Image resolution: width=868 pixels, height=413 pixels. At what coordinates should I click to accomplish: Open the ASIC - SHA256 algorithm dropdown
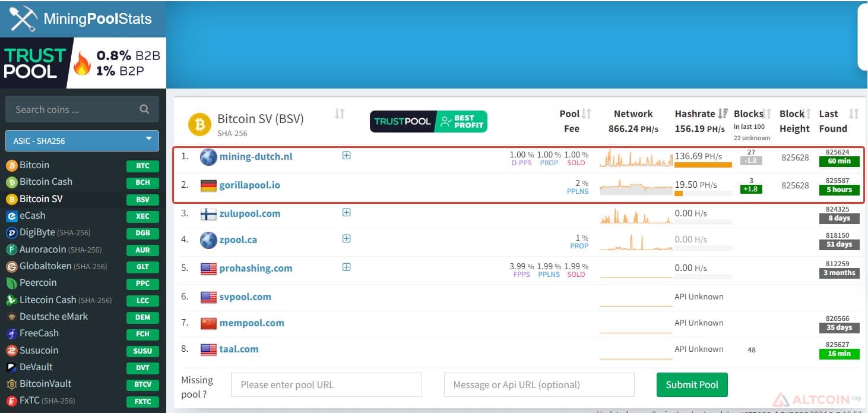(x=82, y=141)
